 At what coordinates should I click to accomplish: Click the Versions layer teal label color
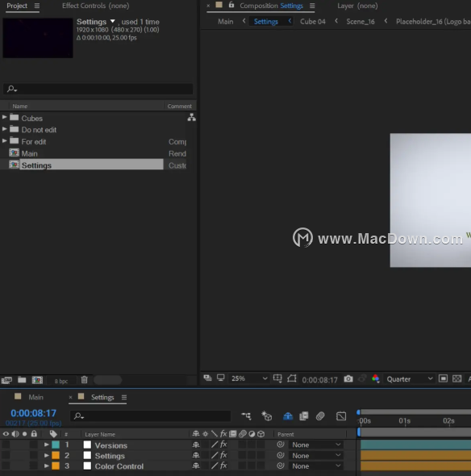56,445
